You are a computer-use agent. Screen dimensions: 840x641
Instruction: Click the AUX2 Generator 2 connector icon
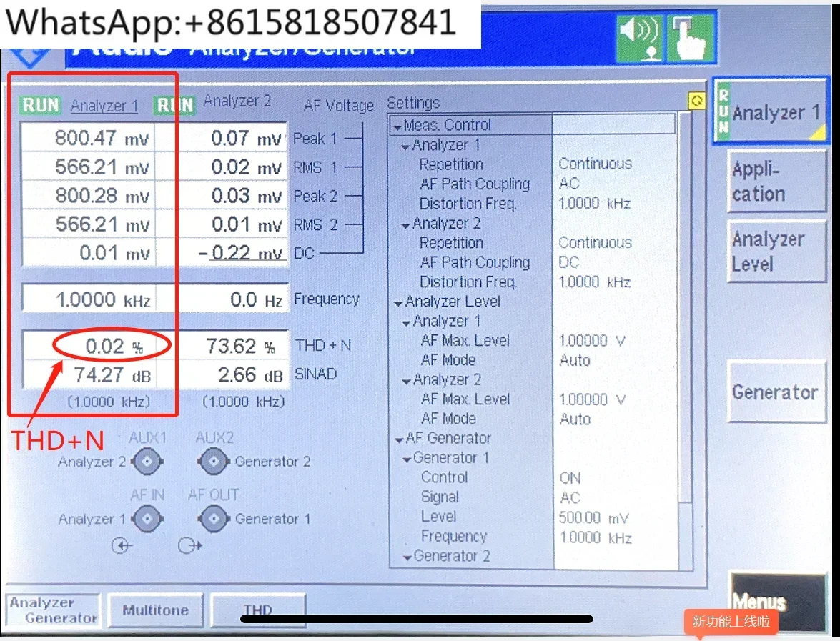pyautogui.click(x=214, y=461)
